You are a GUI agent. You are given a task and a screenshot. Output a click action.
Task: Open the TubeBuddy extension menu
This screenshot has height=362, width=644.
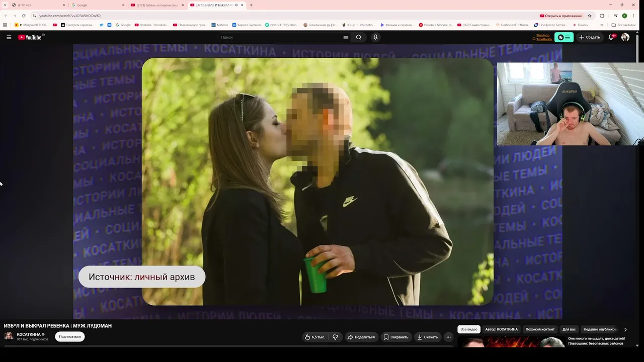click(x=564, y=37)
